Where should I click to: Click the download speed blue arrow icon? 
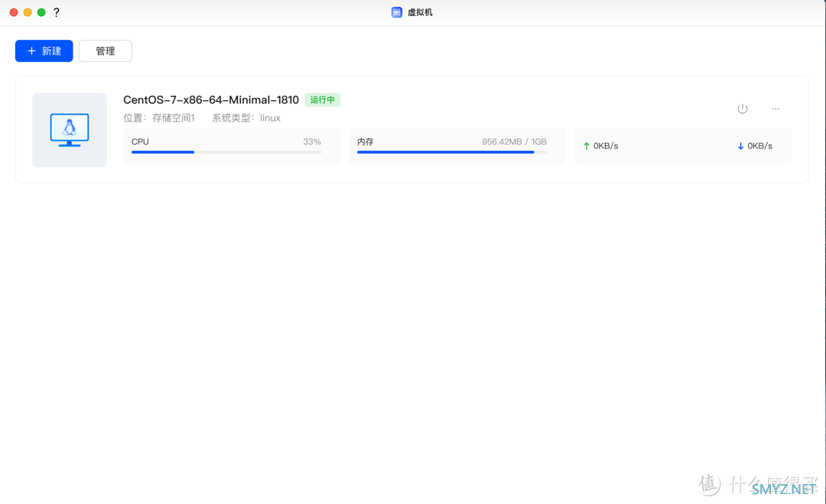click(x=740, y=146)
